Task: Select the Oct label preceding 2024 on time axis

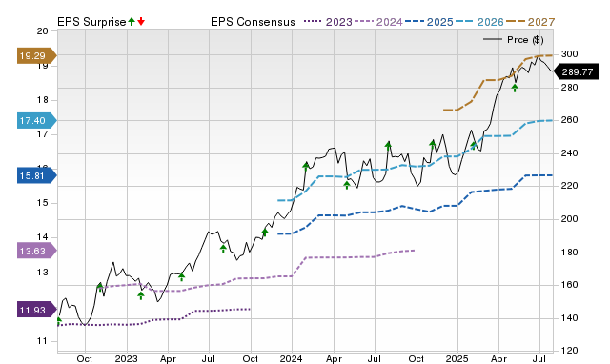Action: pos(250,358)
